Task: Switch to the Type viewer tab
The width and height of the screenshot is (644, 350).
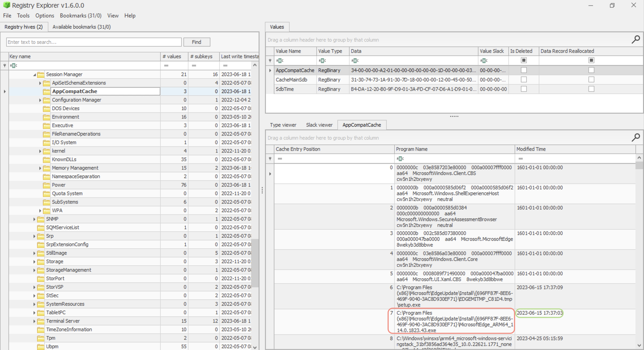Action: 283,125
